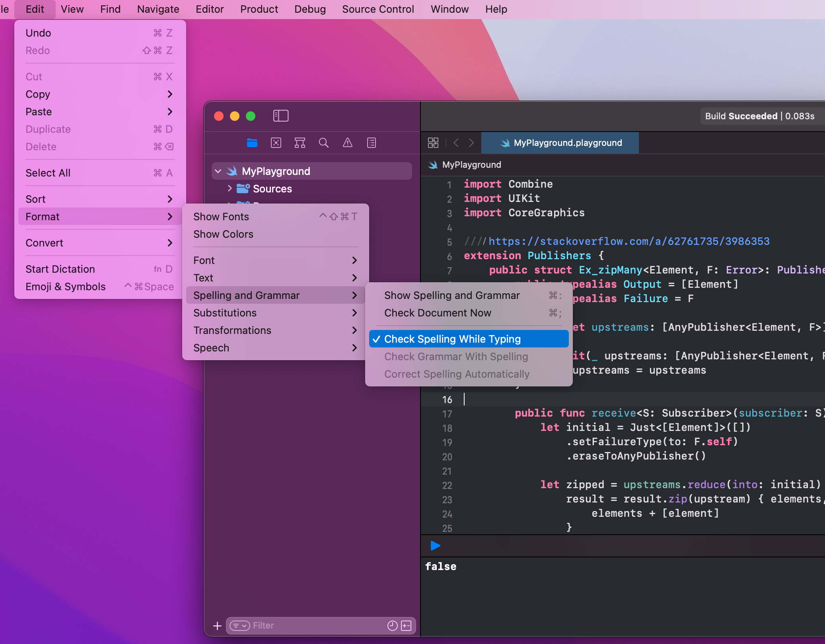Toggle the navigator sidebar icon
Screen dimensions: 825x644
click(280, 116)
